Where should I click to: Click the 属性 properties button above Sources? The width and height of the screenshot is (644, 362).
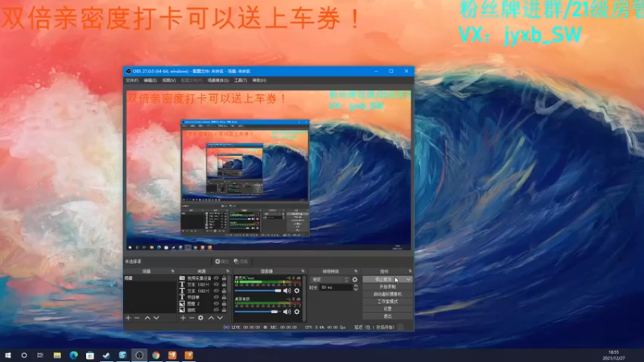click(221, 261)
